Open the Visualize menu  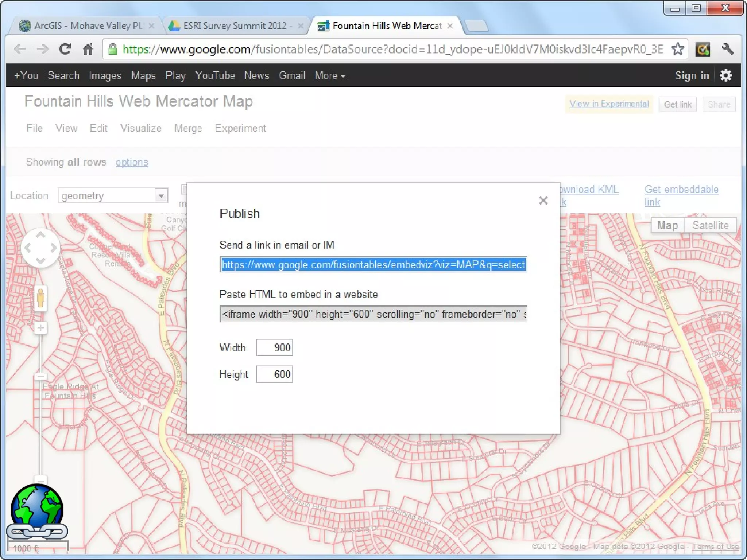coord(141,128)
